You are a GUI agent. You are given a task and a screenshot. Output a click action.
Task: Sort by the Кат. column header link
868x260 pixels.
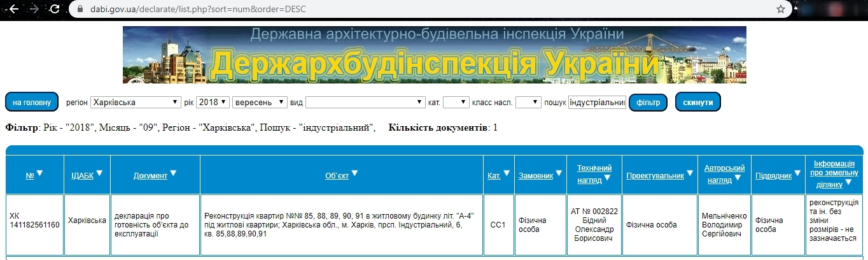[494, 175]
